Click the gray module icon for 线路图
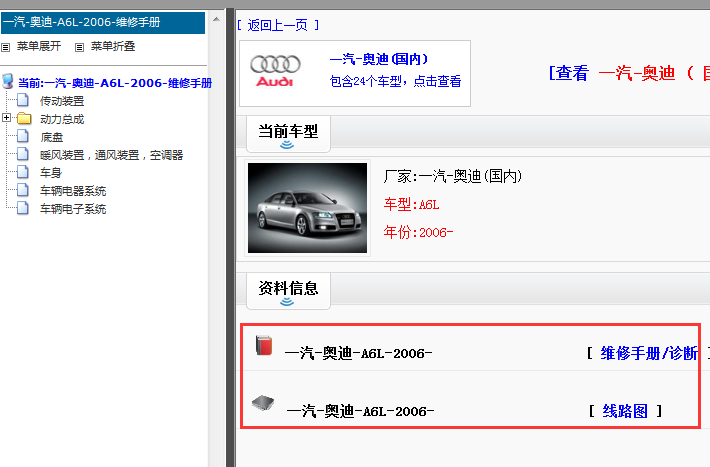The width and height of the screenshot is (710, 467). (x=263, y=403)
